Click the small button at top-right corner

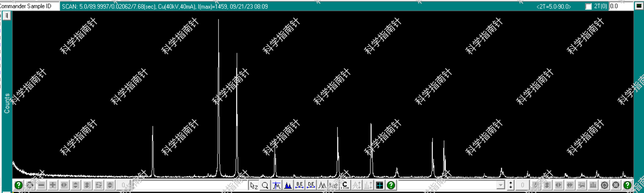click(639, 6)
